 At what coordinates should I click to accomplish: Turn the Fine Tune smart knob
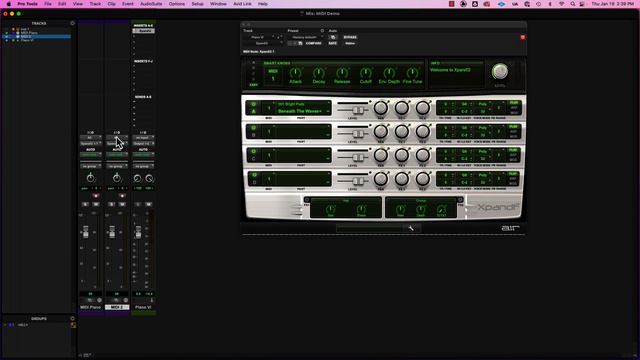(x=412, y=73)
